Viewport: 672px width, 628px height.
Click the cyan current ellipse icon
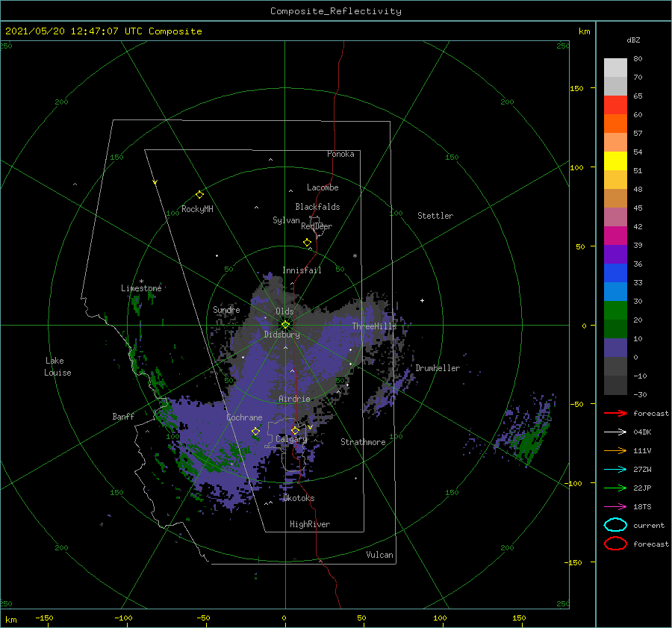click(615, 525)
